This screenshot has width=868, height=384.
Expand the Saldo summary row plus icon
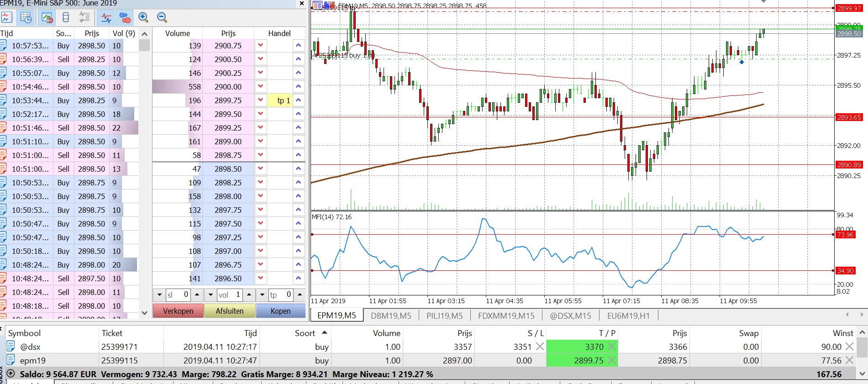(x=11, y=373)
